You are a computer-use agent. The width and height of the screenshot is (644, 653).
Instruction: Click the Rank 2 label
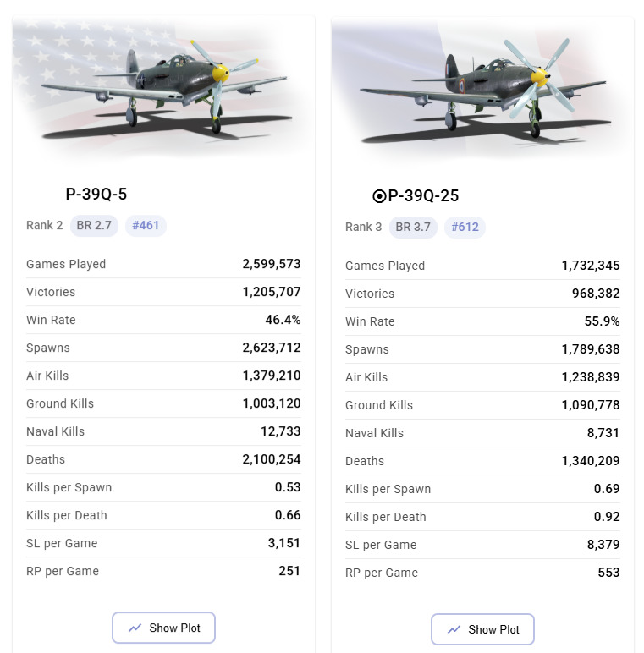(x=45, y=225)
